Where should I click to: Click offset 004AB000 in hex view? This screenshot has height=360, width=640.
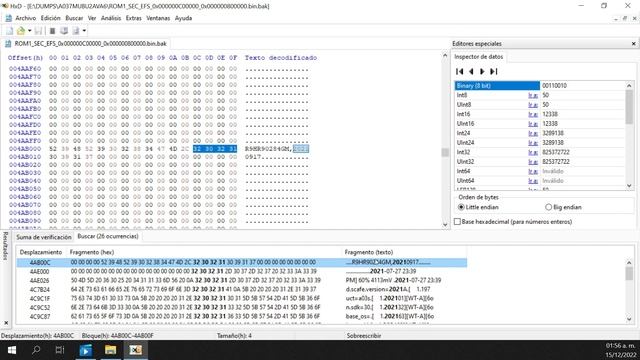[x=25, y=149]
